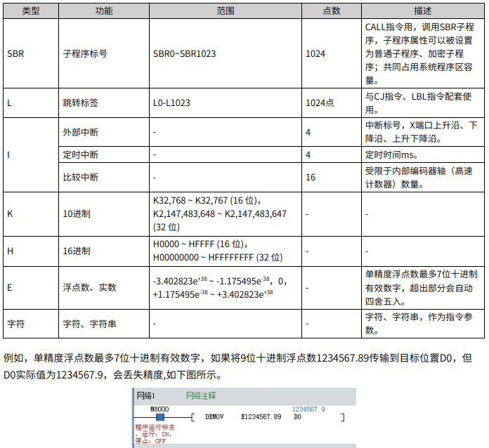Viewport: 489px width, 448px height.
Task: Click the red 程序运行标志 comment
Action: click(155, 434)
